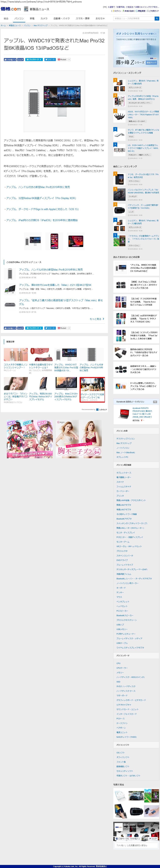160x868 pixels.
Task: Open the フィルムスキャナ category link
Action: [x=124, y=487]
